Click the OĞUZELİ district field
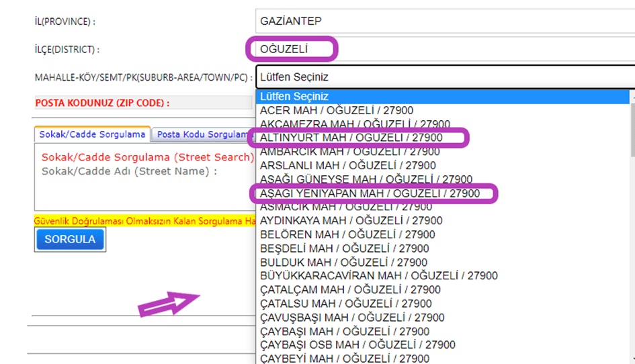Image resolution: width=635 pixels, height=364 pixels. pyautogui.click(x=443, y=49)
